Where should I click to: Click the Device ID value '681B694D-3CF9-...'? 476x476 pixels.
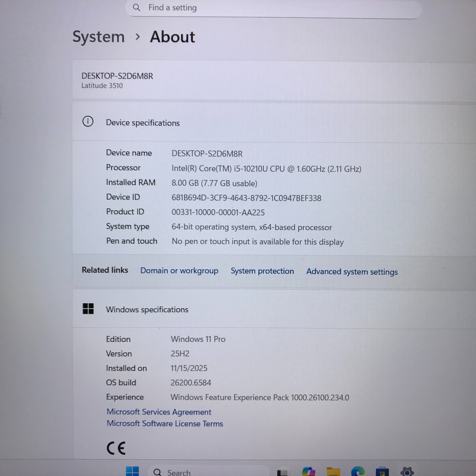[x=246, y=198]
